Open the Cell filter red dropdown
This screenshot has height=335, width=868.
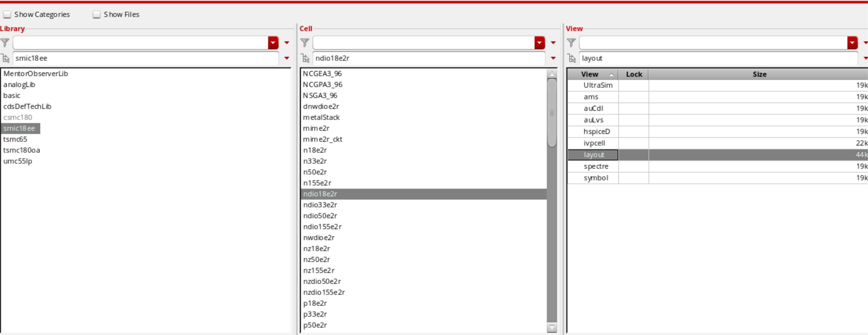pyautogui.click(x=539, y=43)
